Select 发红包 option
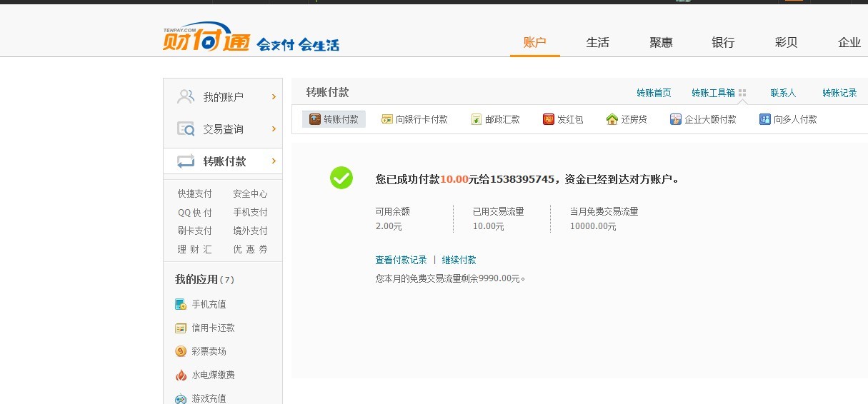 point(570,119)
